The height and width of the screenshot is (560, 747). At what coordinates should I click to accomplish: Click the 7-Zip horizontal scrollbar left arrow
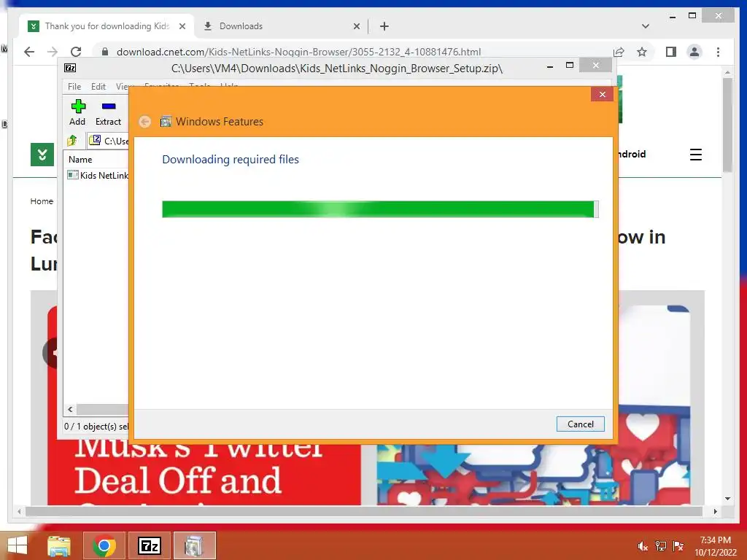[x=71, y=409]
